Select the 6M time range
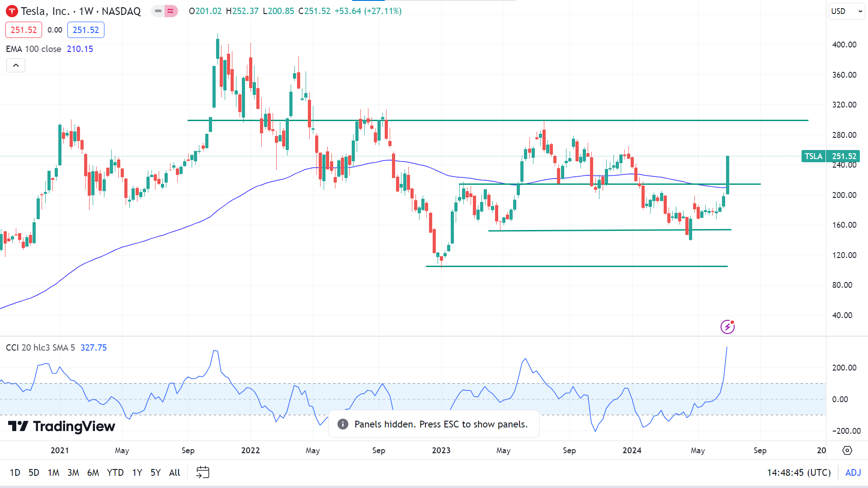The image size is (868, 488). [93, 473]
